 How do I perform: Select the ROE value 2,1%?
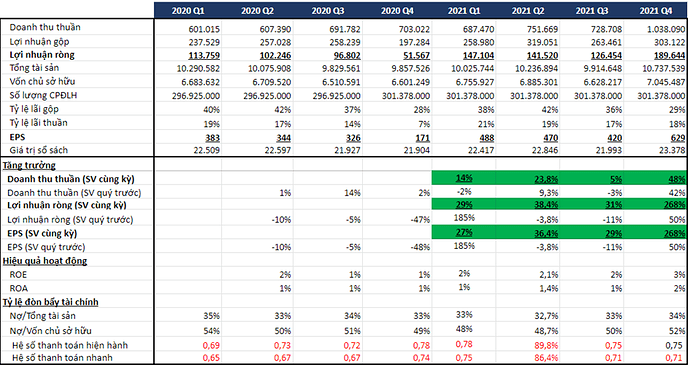pos(548,275)
